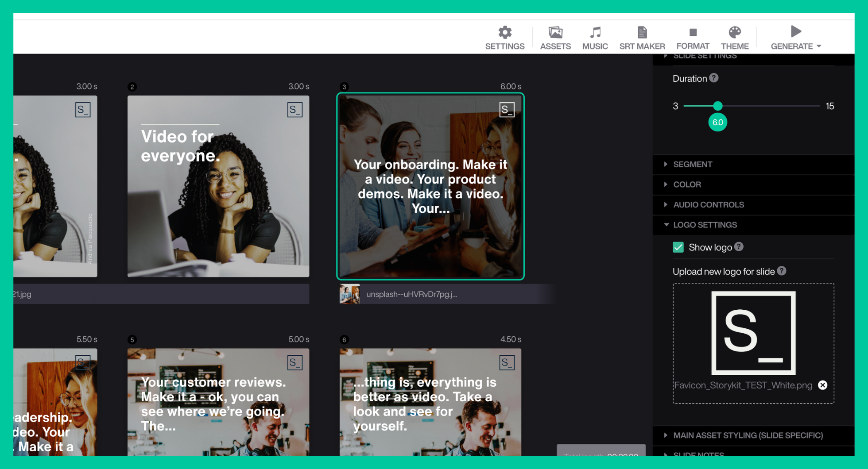This screenshot has height=469, width=868.
Task: Click the help icon next to Duration
Action: [714, 78]
